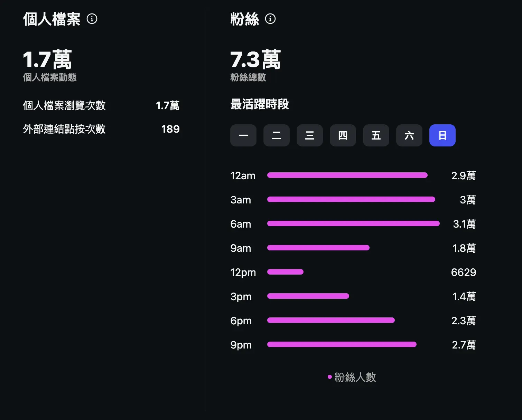Click the 189 link-click count

point(170,129)
